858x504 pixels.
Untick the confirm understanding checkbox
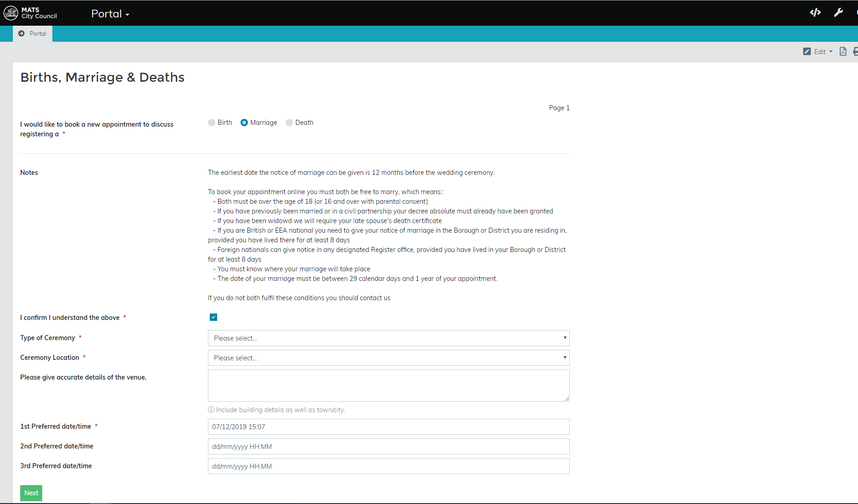tap(213, 317)
